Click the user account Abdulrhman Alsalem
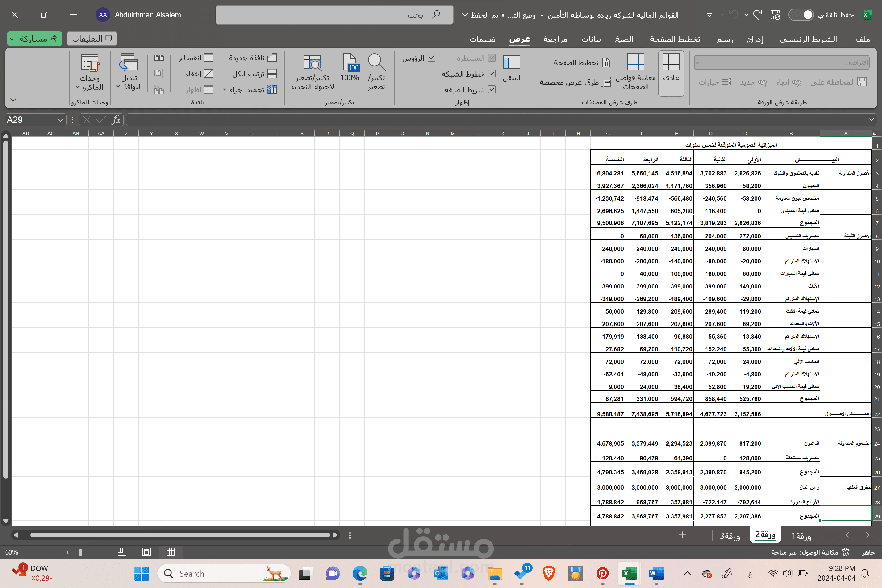 point(139,15)
